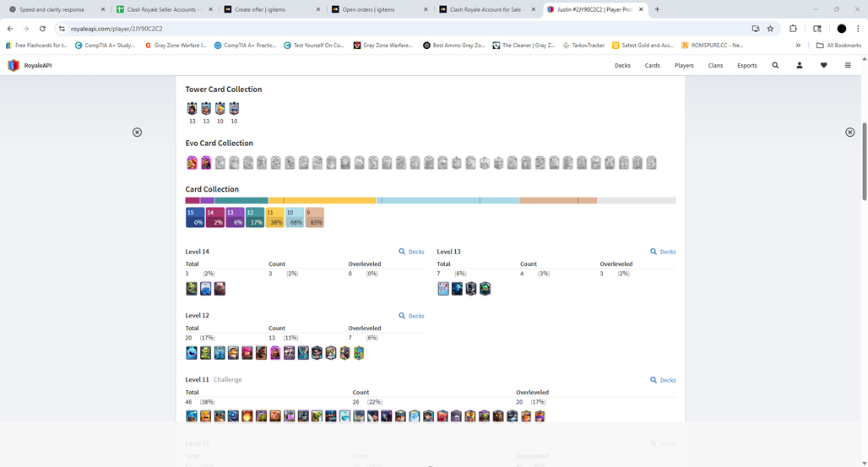Click the level 12 teal badge showing 17%

[x=255, y=217]
